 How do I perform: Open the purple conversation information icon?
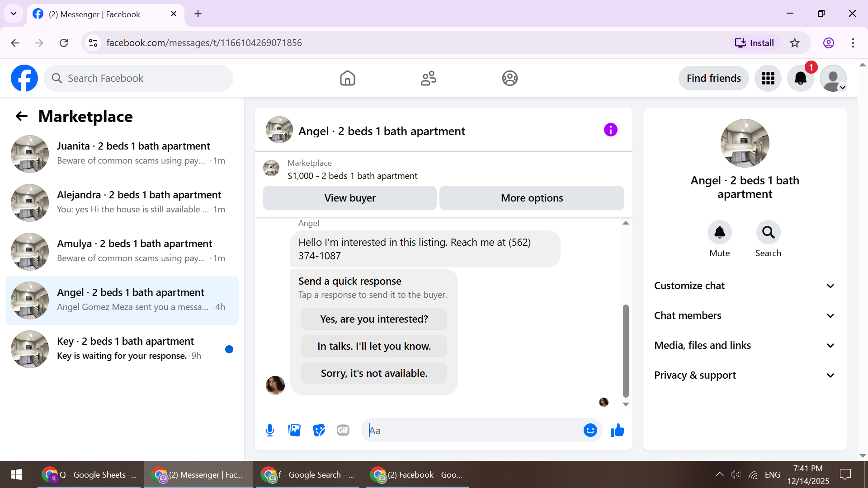coord(610,130)
